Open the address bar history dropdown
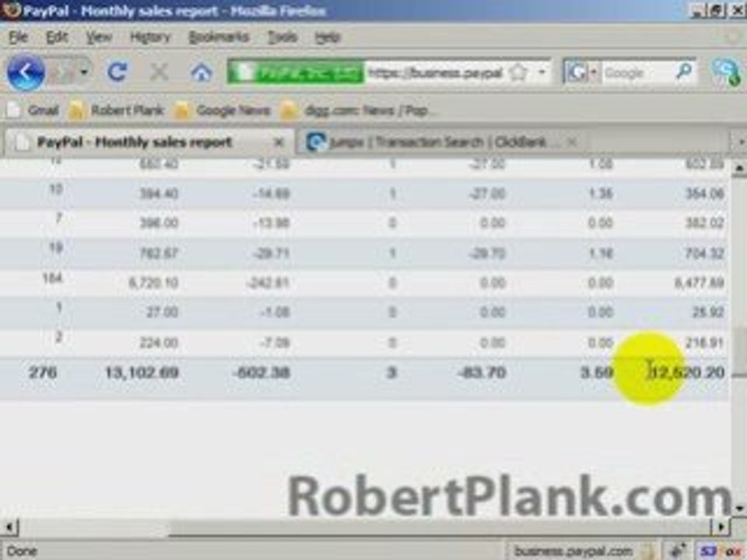The height and width of the screenshot is (560, 747). pyautogui.click(x=542, y=73)
